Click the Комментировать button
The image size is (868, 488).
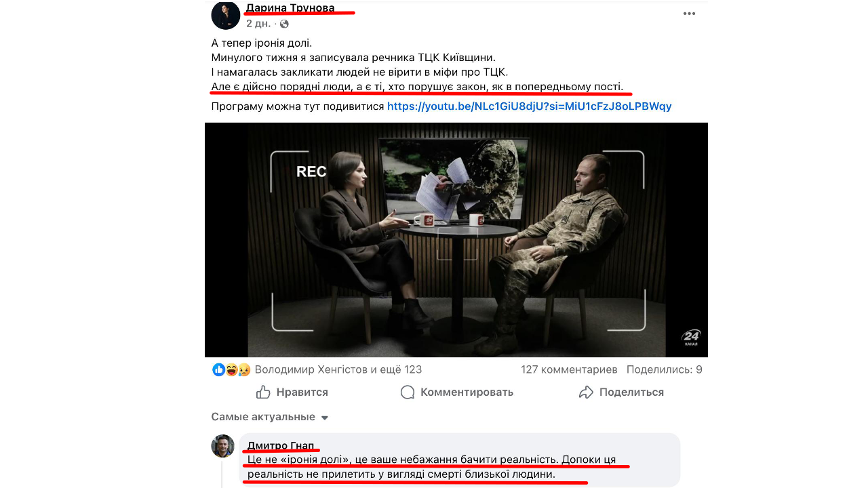pyautogui.click(x=457, y=392)
